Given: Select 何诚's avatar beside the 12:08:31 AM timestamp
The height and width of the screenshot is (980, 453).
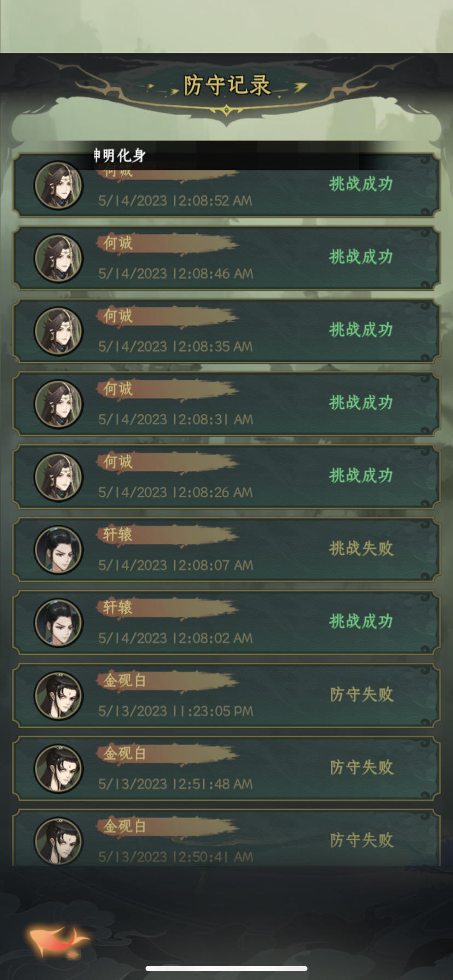Looking at the screenshot, I should tap(59, 404).
